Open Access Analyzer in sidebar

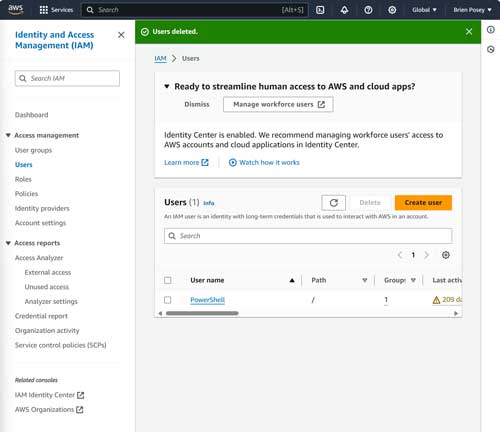(39, 258)
